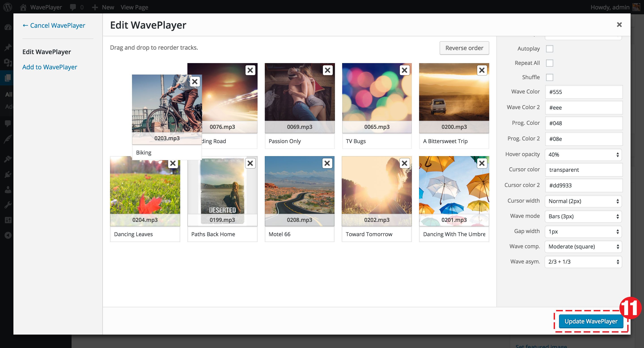Expand the Wave mode dropdown
This screenshot has height=348, width=644.
click(583, 216)
